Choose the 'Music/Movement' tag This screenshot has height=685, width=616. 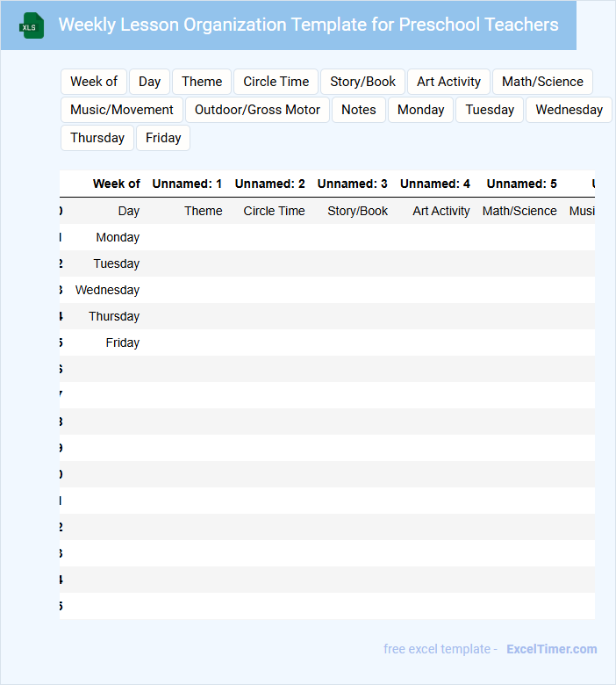pos(122,110)
